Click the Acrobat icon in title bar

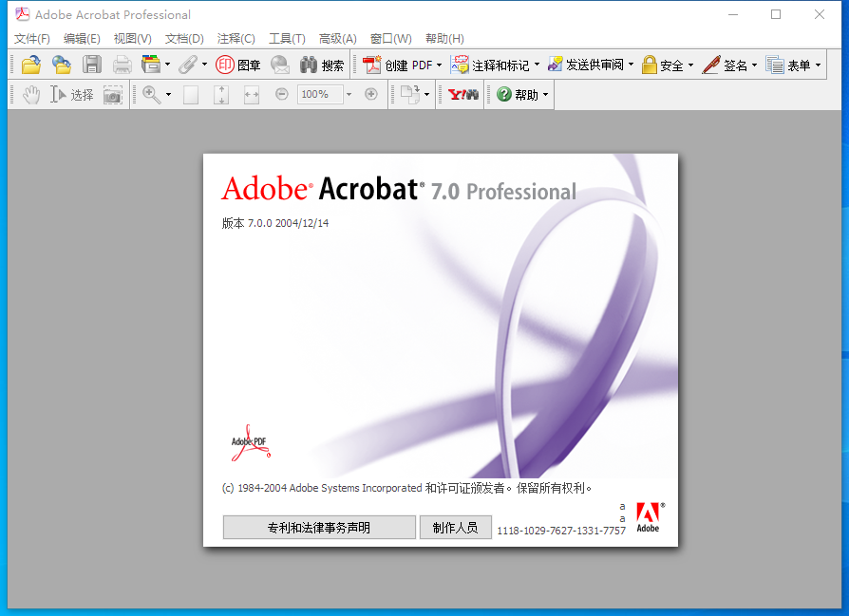click(x=22, y=14)
